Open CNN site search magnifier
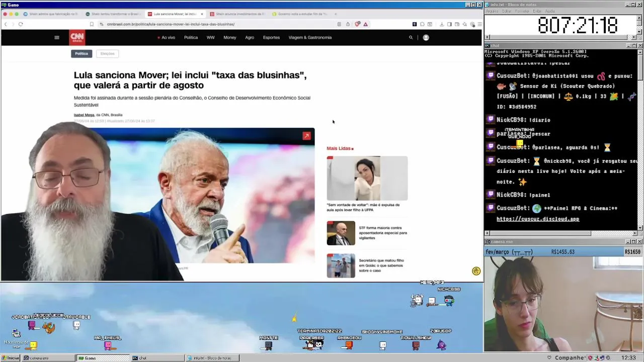This screenshot has width=644, height=362. [x=411, y=37]
